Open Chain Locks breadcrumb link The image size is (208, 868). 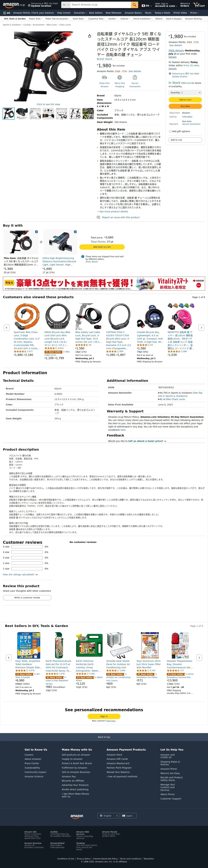[x=65, y=25]
